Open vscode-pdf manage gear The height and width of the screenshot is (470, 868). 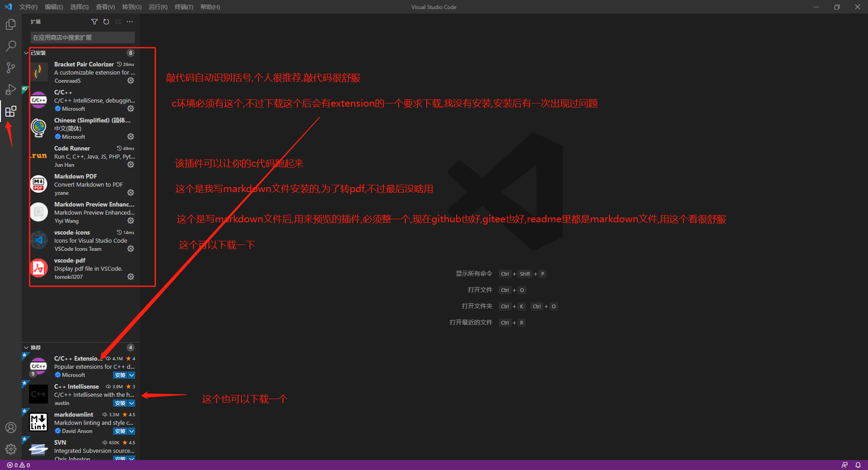(131, 277)
